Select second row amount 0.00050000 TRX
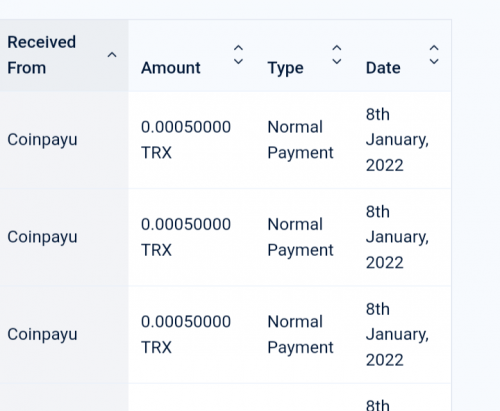Screen dimensions: 500x411 click(x=186, y=237)
